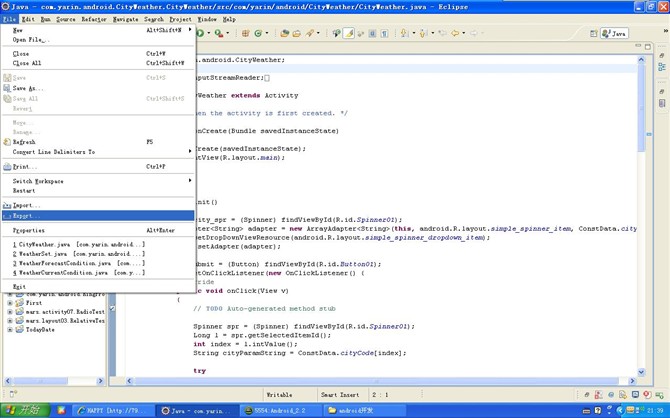Click the Open Task folder icon
The width and height of the screenshot is (670, 418).
click(x=296, y=33)
